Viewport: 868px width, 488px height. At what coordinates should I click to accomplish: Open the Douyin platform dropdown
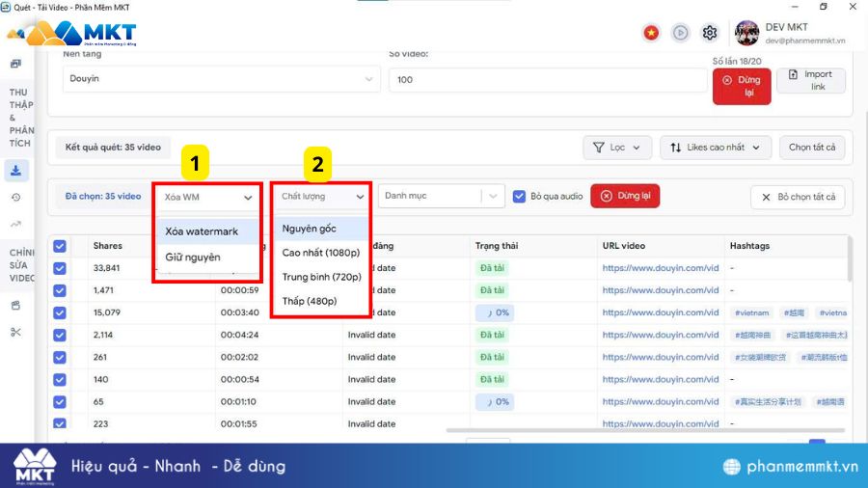[222, 79]
